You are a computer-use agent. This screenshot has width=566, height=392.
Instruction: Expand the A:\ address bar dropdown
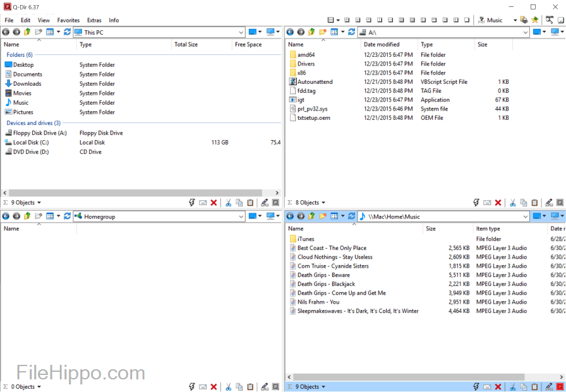point(526,32)
